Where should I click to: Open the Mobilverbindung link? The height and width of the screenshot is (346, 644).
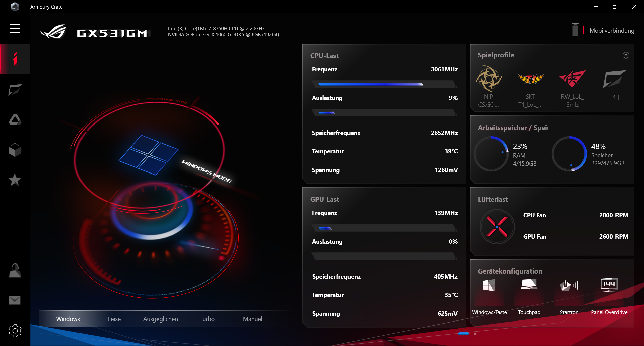click(x=612, y=31)
